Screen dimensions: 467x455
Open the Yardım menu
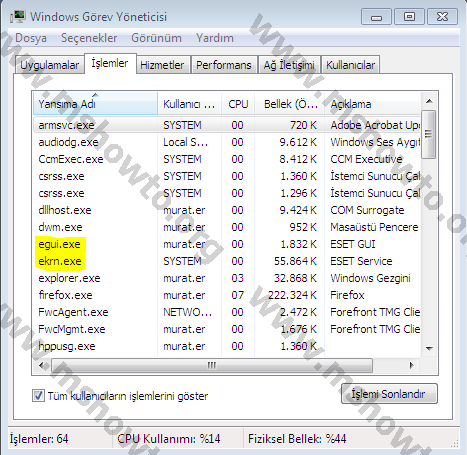pyautogui.click(x=215, y=38)
